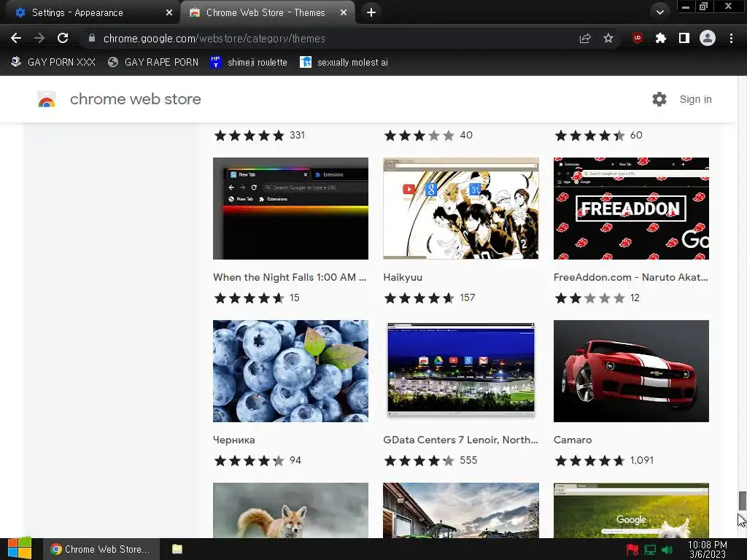Select the Chrome Web Store - Themes tab
The height and width of the screenshot is (560, 747).
tap(267, 12)
